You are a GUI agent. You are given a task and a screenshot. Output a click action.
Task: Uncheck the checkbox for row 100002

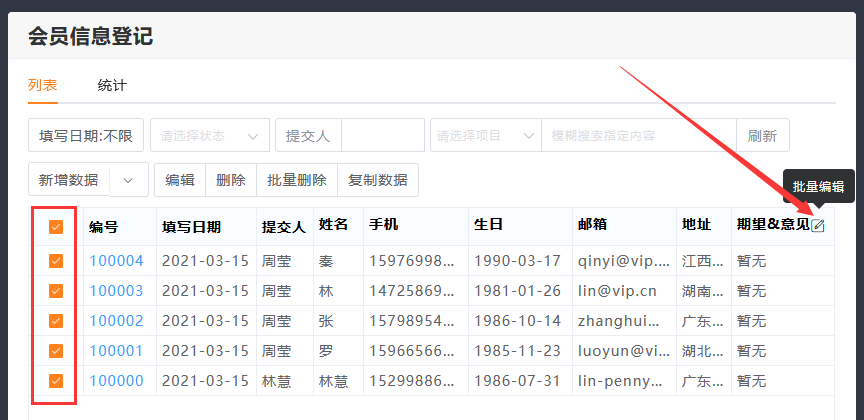click(x=56, y=321)
